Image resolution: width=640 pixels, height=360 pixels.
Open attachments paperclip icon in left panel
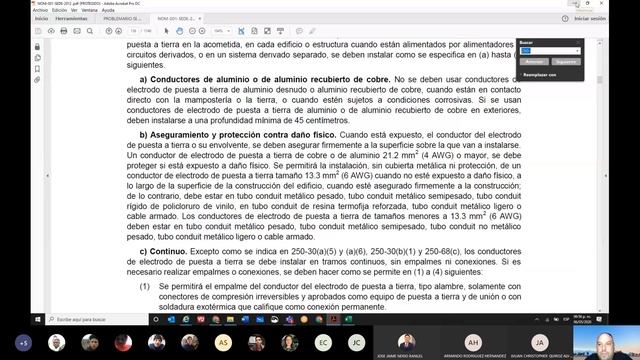(38, 80)
